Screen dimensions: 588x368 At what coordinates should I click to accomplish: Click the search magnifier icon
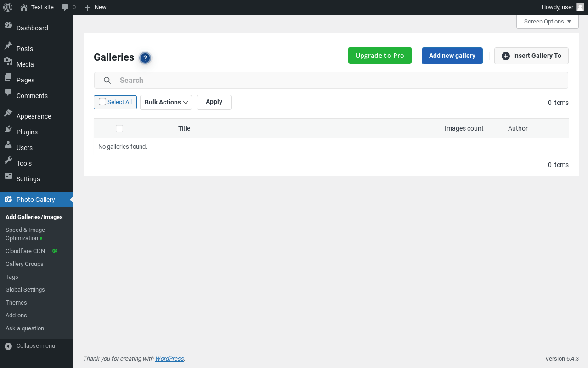(107, 80)
